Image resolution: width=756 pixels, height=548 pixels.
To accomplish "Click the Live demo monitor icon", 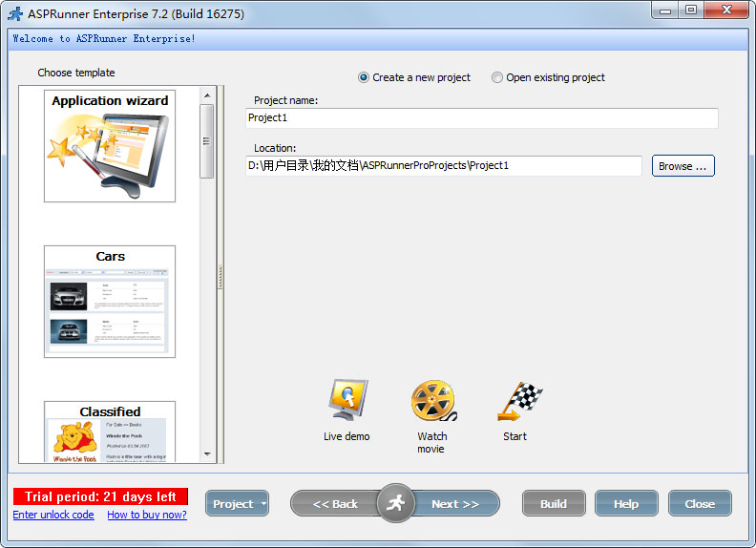I will pos(346,401).
